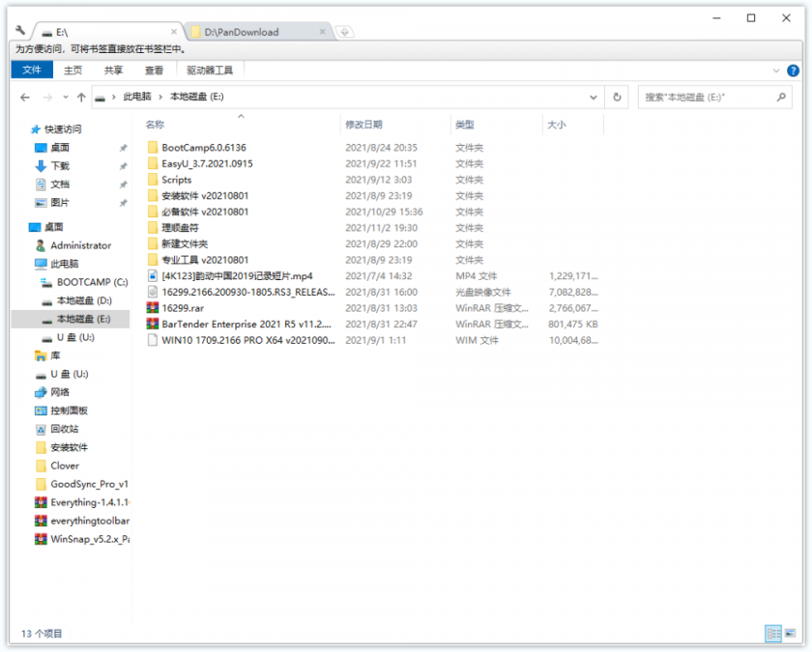
Task: Open the recent locations dropdown arrow
Action: tap(65, 98)
